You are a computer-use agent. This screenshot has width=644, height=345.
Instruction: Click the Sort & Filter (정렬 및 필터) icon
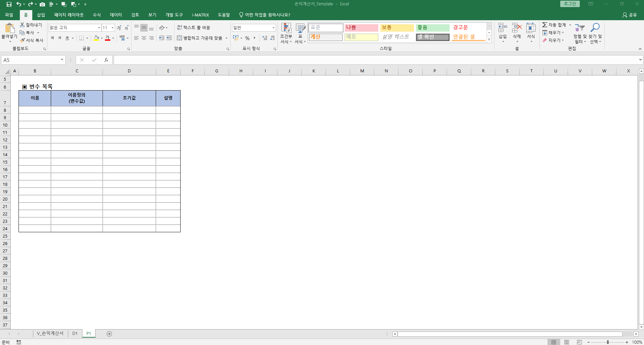pyautogui.click(x=579, y=28)
